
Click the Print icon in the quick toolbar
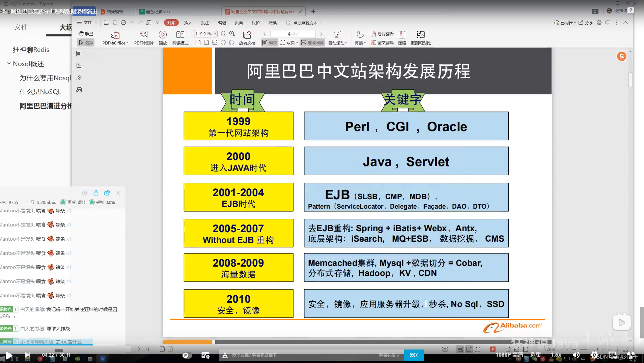tap(123, 23)
